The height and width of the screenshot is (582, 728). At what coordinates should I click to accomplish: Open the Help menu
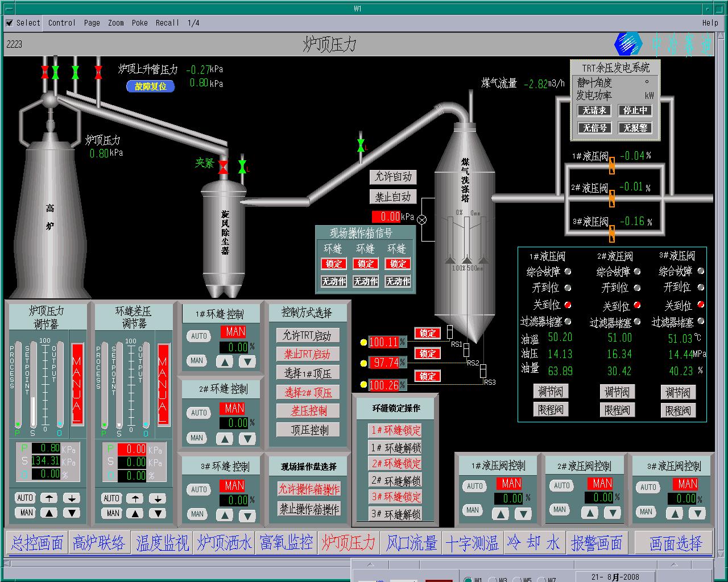[710, 23]
